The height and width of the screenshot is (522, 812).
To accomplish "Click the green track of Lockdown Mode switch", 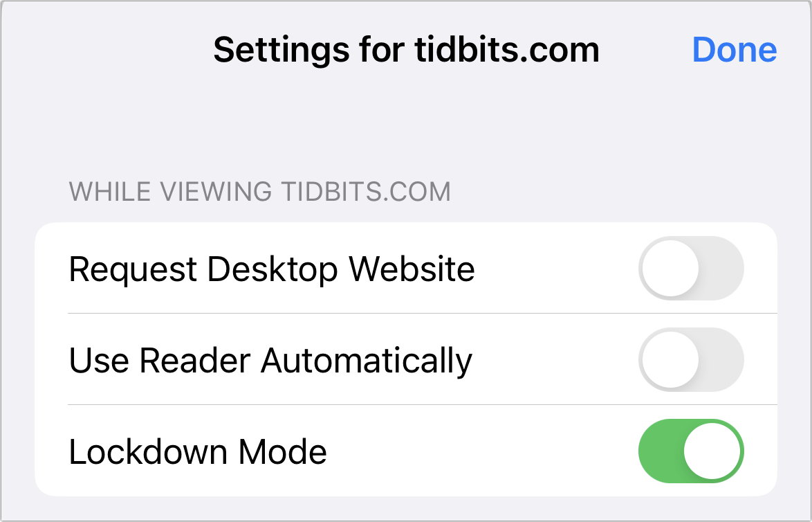I will pyautogui.click(x=661, y=451).
